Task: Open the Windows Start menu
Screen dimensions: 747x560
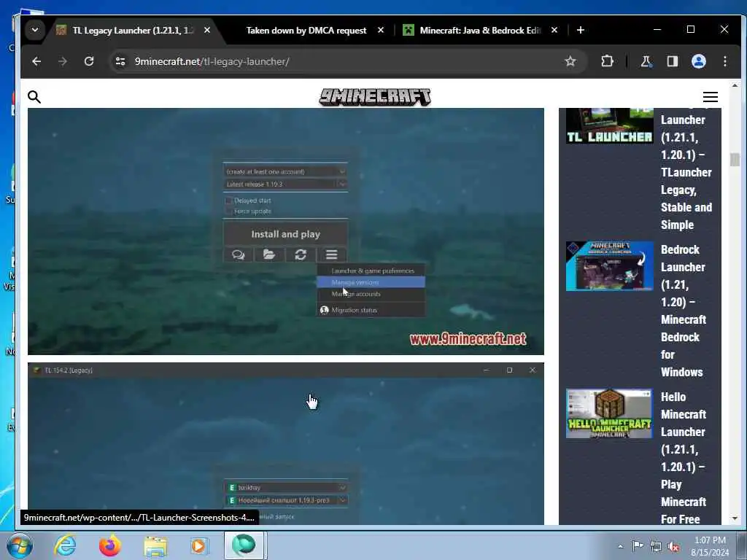Action: pyautogui.click(x=19, y=545)
